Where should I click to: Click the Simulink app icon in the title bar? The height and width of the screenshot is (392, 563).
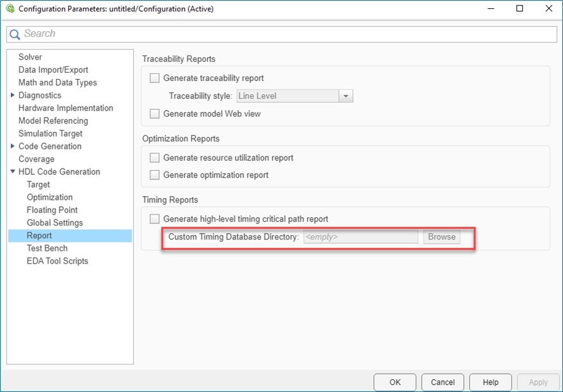8,8
